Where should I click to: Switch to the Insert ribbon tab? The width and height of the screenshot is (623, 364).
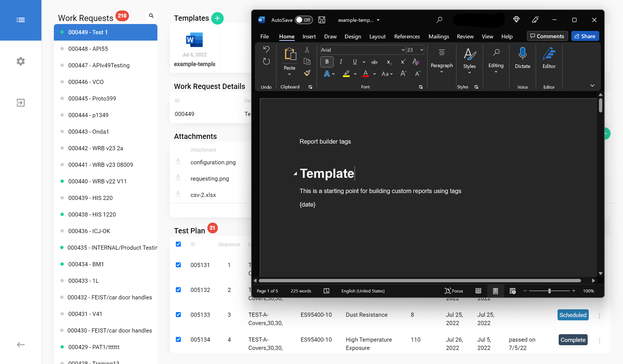tap(309, 36)
